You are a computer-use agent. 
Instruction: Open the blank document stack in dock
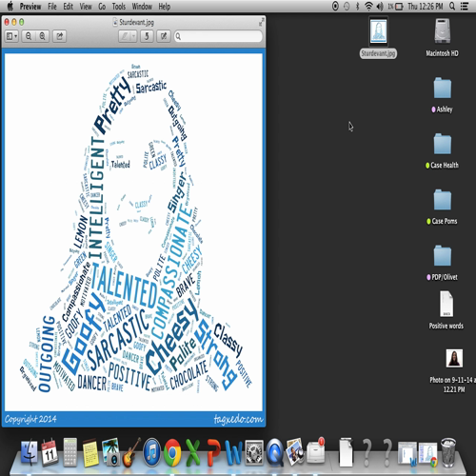[346, 452]
